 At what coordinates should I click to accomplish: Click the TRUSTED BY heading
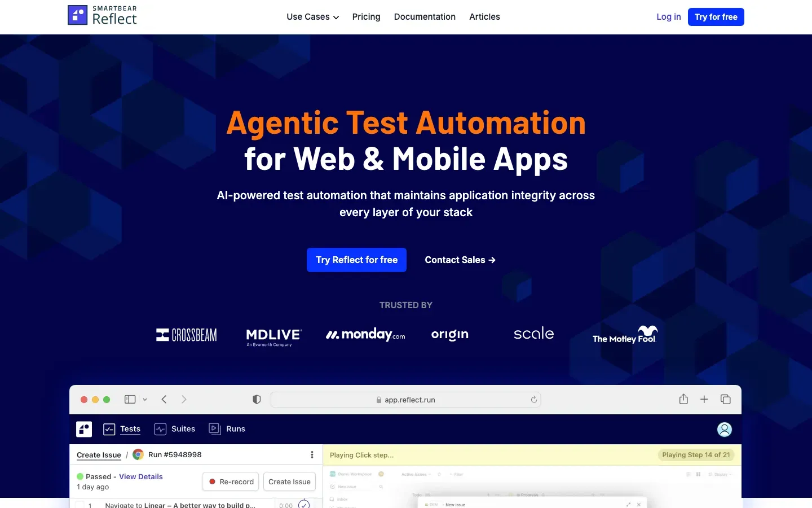pos(406,305)
